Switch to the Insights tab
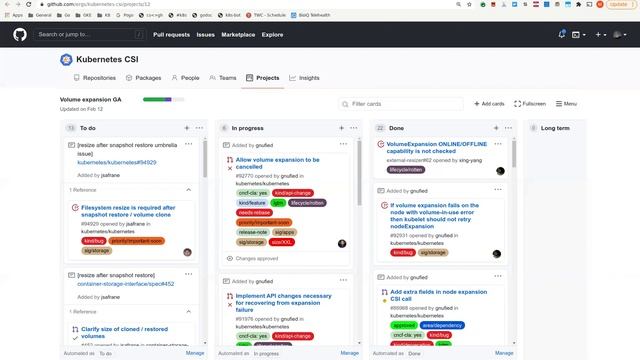640x360 pixels. point(304,78)
